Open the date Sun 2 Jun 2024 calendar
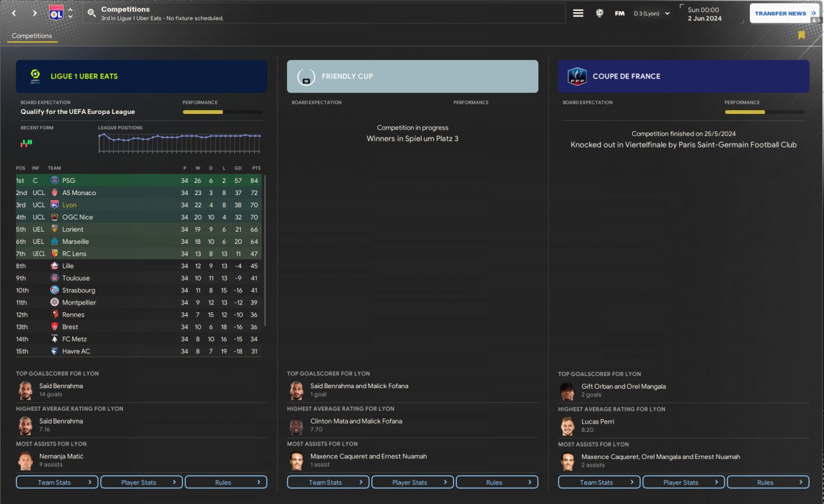Viewport: 824px width, 504px height. (704, 14)
